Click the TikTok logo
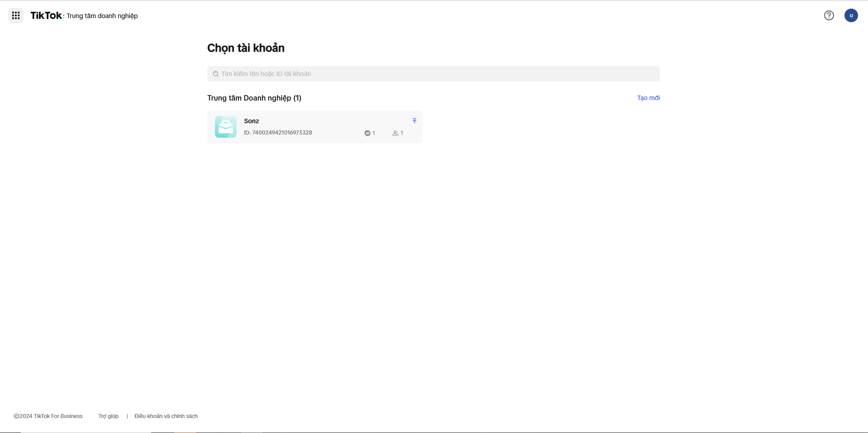Viewport: 868px width, 433px height. 46,16
